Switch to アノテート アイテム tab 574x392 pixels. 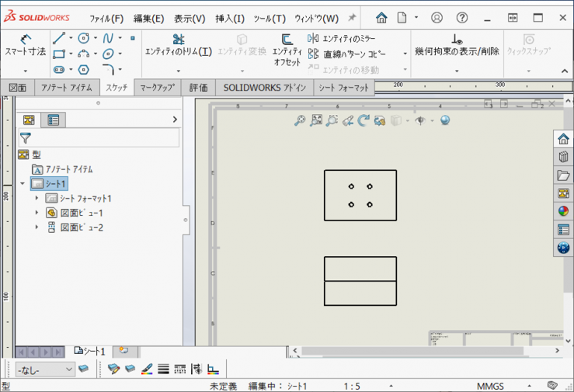(67, 88)
